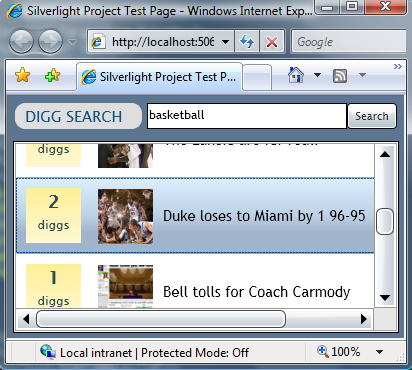412x370 pixels.
Task: Open the Coach Carmody story thumbnail
Action: click(125, 286)
